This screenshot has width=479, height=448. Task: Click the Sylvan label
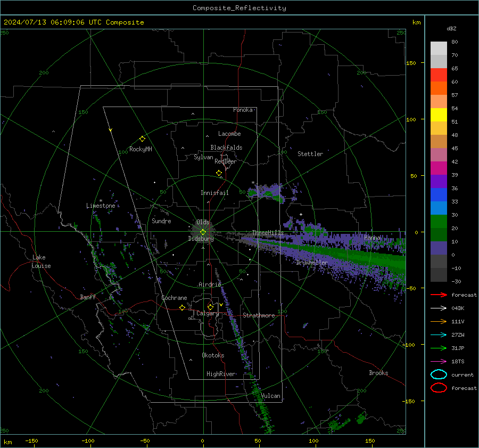203,157
